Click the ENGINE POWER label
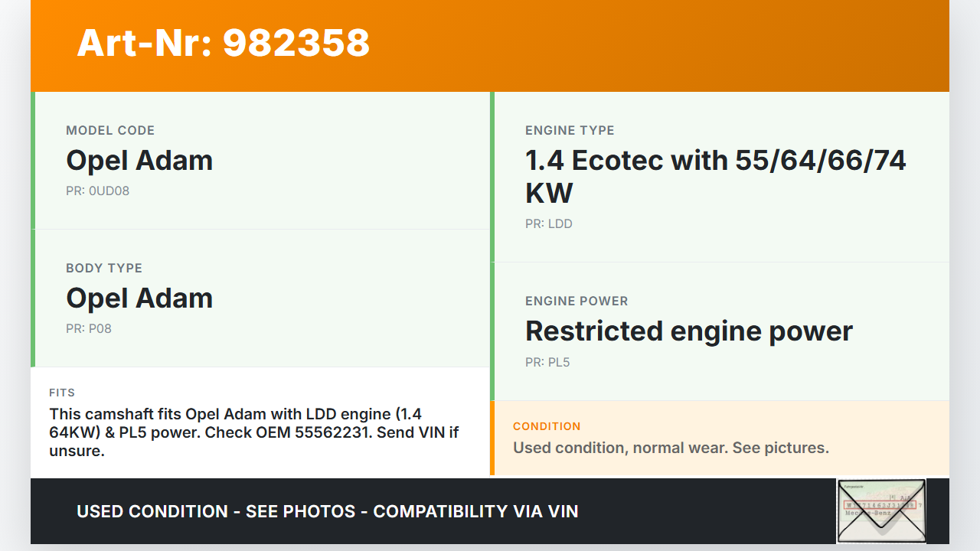Screen dimensions: 980x551 click(577, 302)
